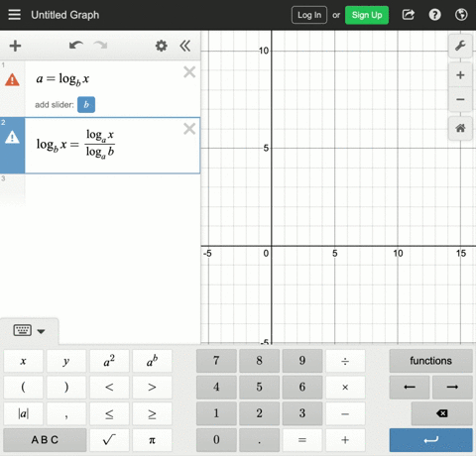The width and height of the screenshot is (476, 456).
Task: Tap the pi key
Action: click(152, 440)
